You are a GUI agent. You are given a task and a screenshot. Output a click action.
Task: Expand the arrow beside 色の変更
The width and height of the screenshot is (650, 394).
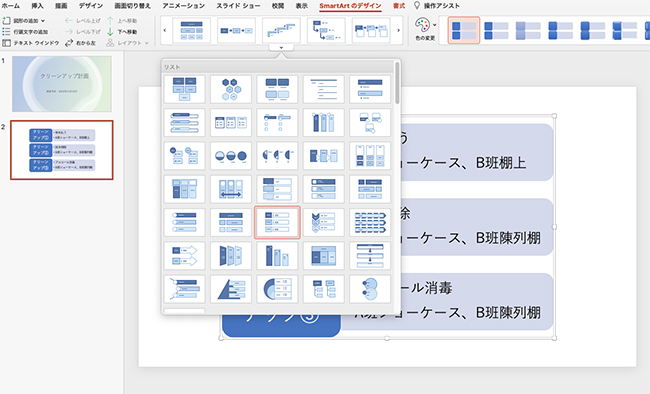(x=434, y=25)
